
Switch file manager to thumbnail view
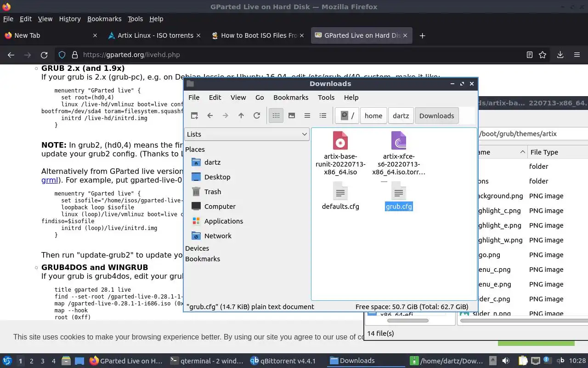tap(292, 115)
